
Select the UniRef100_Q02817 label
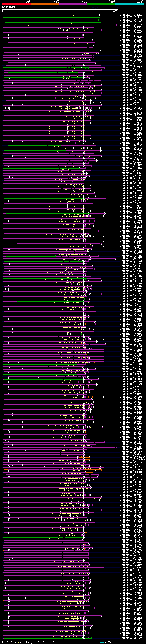point(131,600)
